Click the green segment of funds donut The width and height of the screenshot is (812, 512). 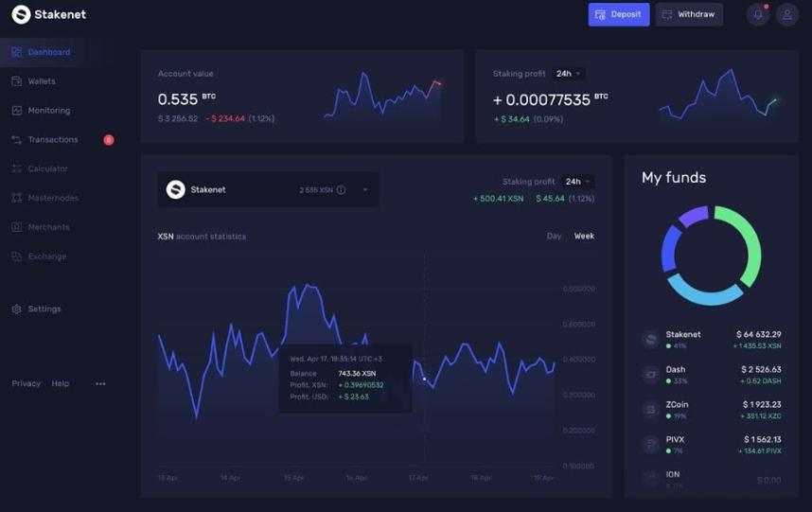click(x=752, y=243)
